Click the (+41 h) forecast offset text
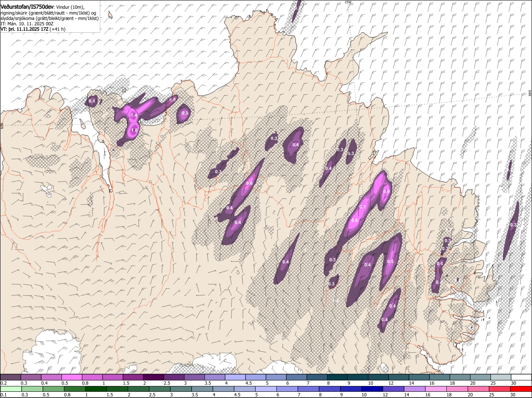The width and height of the screenshot is (532, 398). (x=58, y=29)
